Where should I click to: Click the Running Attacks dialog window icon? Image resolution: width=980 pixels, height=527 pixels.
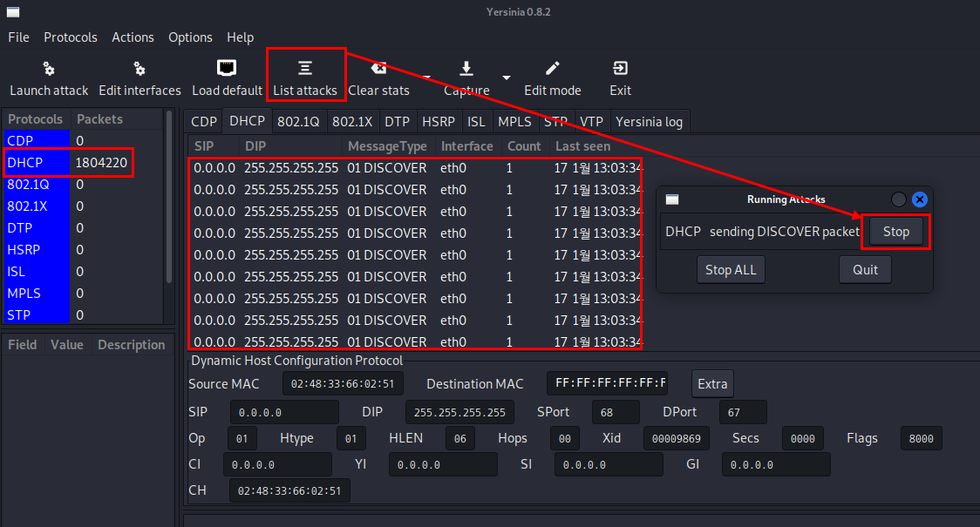672,199
